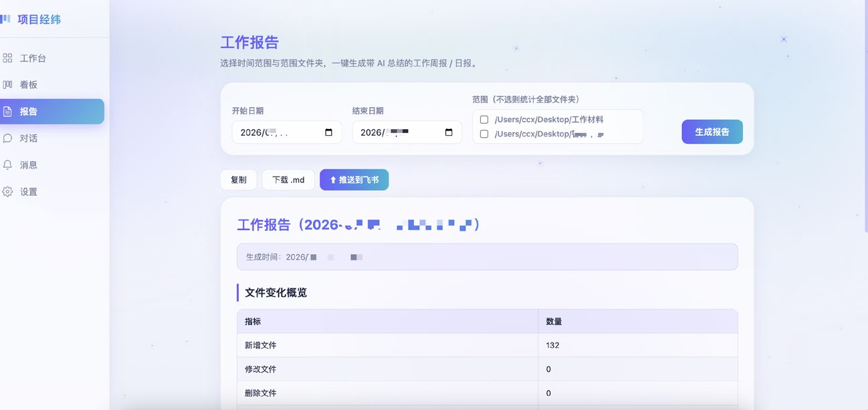Click the 项目经纬 app title

coord(39,19)
